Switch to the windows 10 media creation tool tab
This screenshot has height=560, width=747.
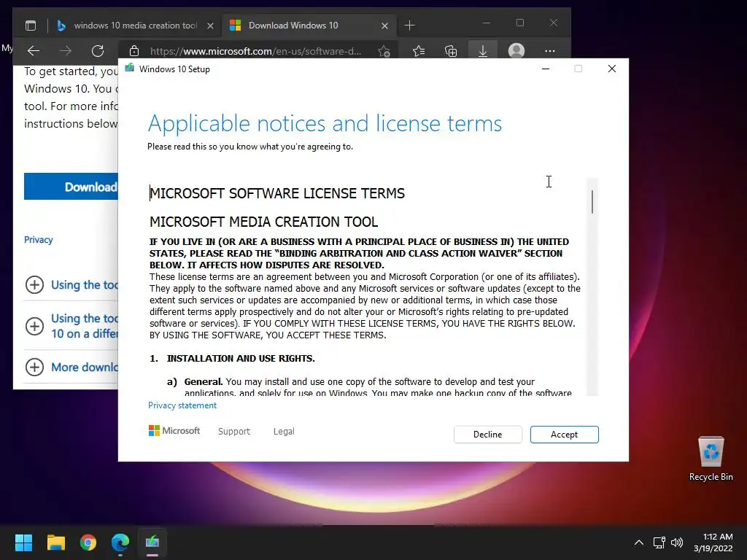(x=135, y=26)
